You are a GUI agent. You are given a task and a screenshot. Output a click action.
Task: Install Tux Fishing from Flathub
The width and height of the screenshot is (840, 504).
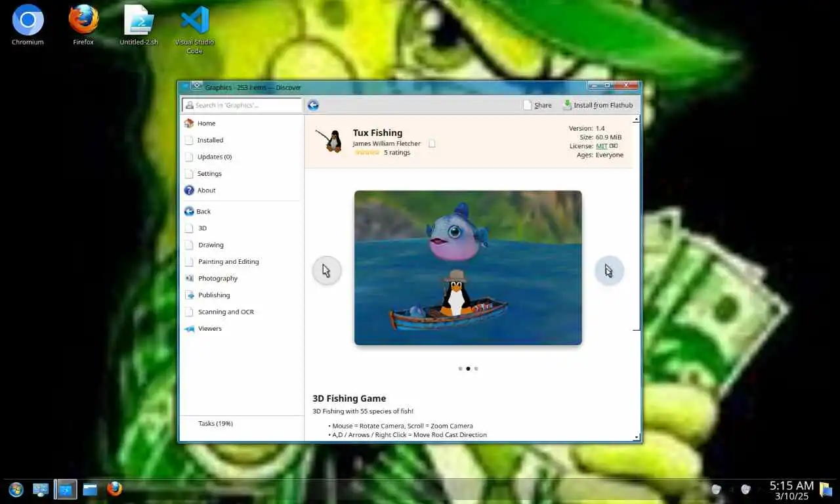click(598, 105)
